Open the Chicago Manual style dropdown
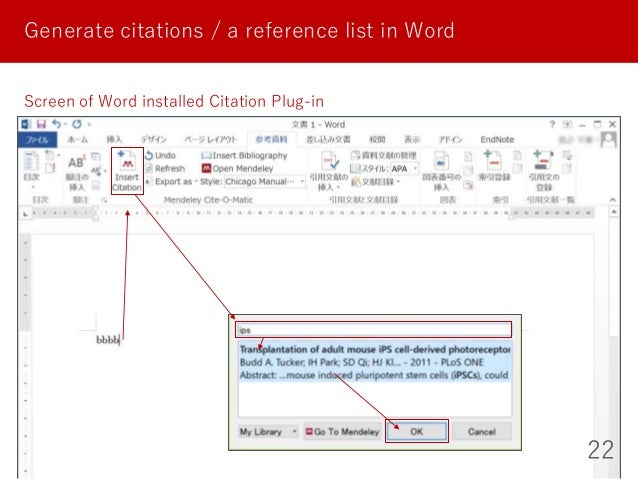Screen dimensions: 638x479 (x=264, y=182)
